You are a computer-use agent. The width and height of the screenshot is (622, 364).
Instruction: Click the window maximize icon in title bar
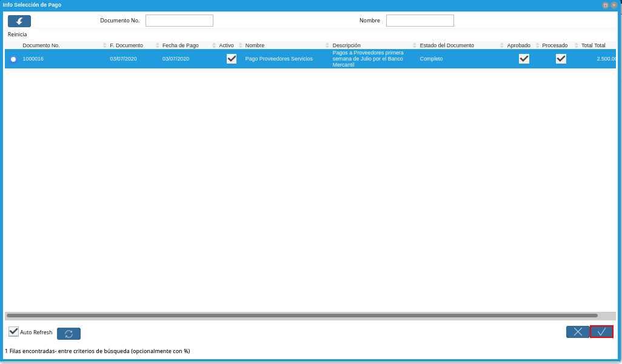[x=606, y=5]
